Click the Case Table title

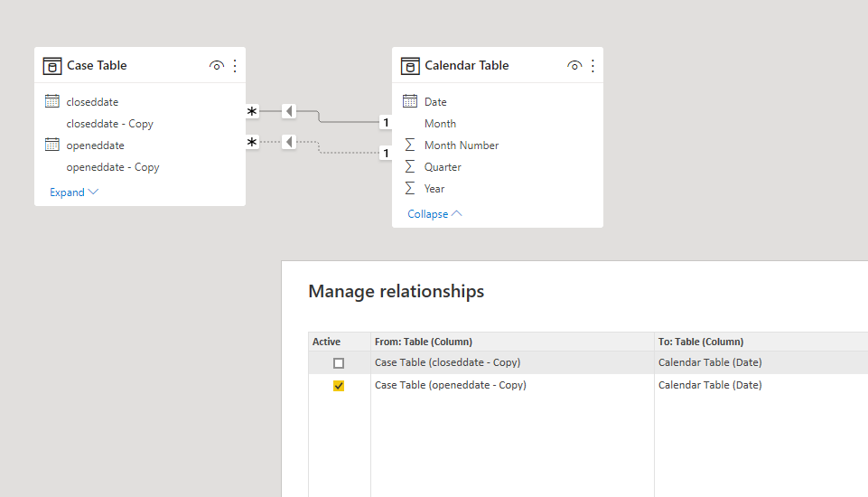[x=97, y=65]
